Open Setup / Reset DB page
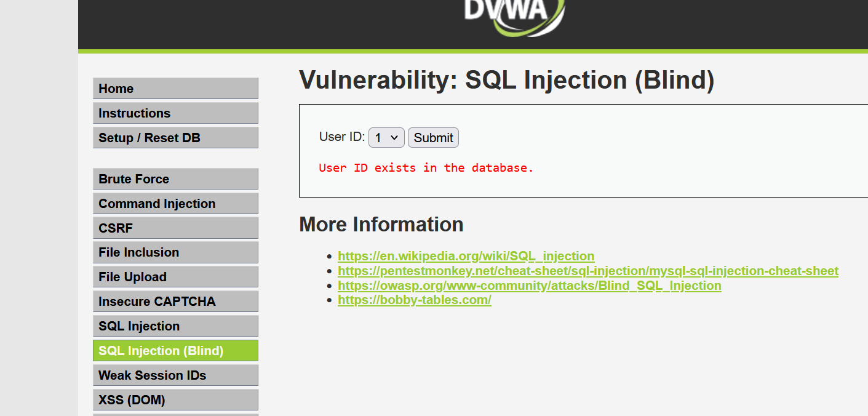 tap(175, 138)
